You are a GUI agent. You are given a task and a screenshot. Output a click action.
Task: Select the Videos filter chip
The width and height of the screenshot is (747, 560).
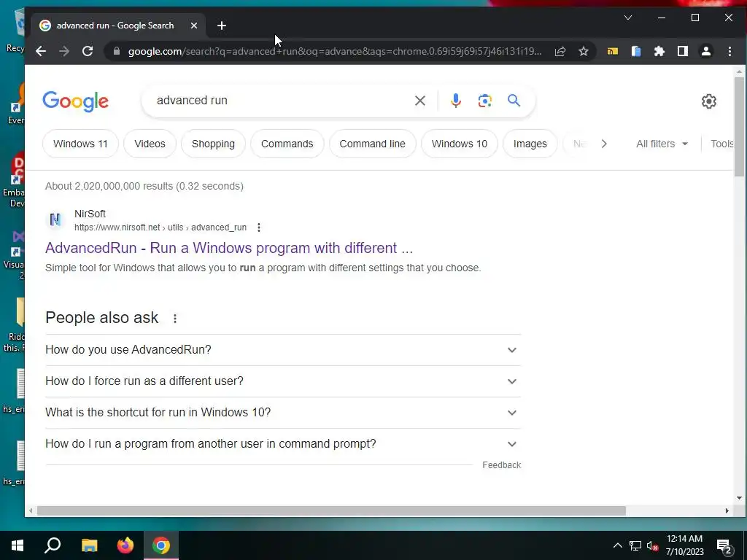[x=150, y=144]
